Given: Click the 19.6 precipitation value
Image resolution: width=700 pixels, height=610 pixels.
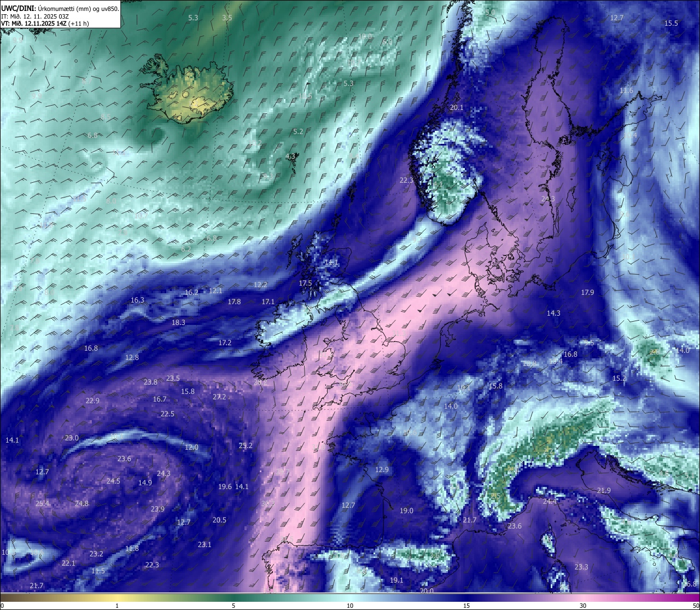Looking at the screenshot, I should (225, 486).
